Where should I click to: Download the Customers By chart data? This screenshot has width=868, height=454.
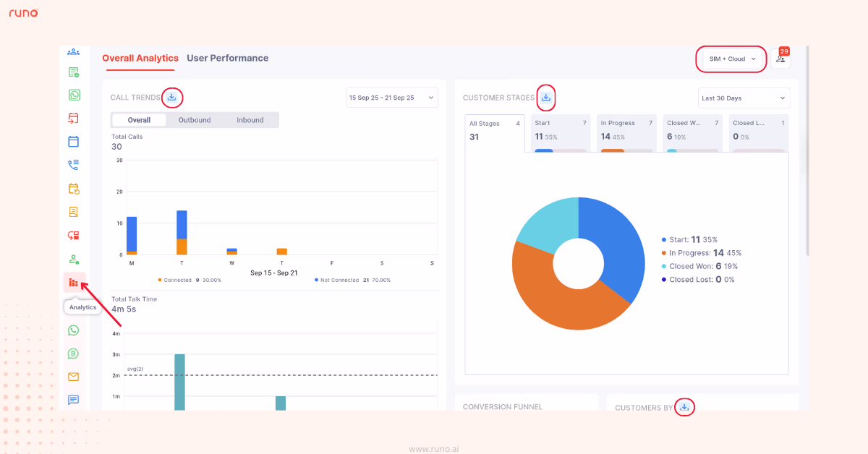[684, 407]
